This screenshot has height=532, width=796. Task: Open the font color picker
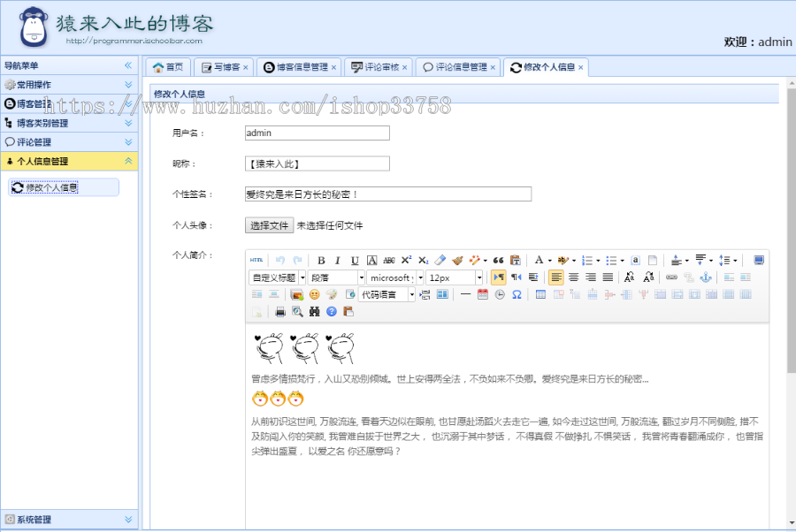(x=539, y=260)
